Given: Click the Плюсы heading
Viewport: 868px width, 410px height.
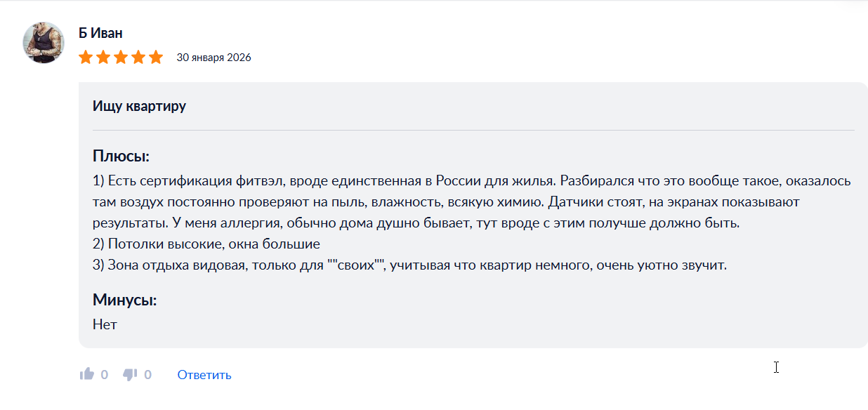Looking at the screenshot, I should [x=121, y=156].
